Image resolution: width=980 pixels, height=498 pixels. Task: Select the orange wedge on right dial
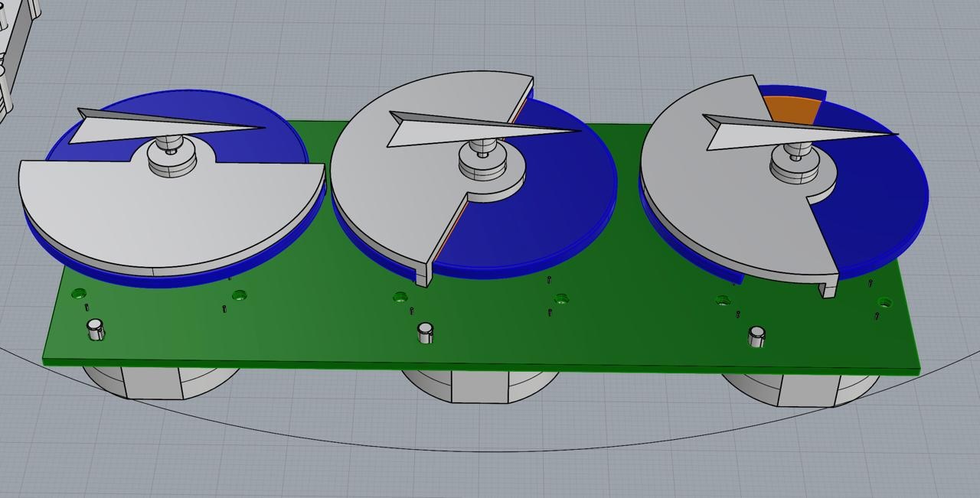[792, 109]
